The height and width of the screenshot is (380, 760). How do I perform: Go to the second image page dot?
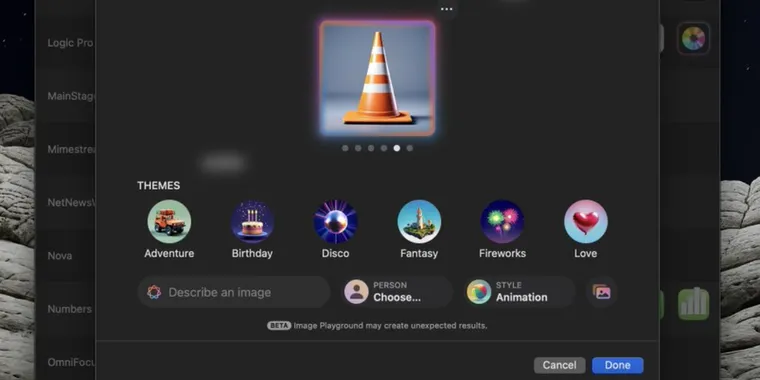tap(358, 148)
